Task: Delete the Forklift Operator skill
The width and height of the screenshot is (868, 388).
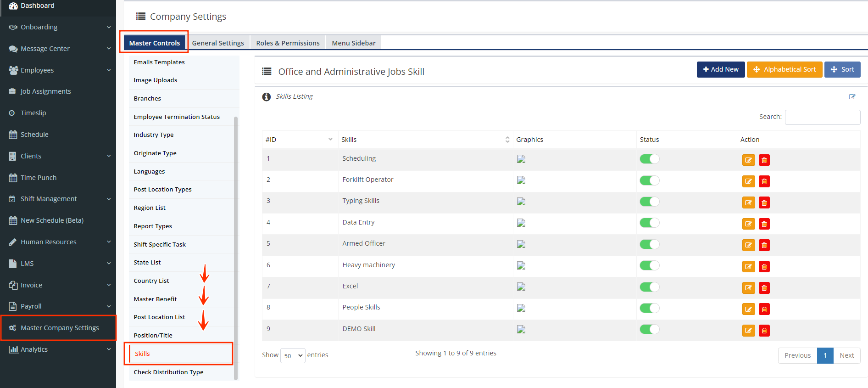Action: (x=764, y=181)
